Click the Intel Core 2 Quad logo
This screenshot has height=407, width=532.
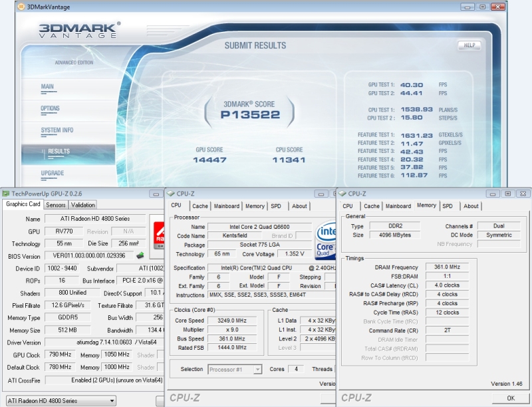[326, 241]
